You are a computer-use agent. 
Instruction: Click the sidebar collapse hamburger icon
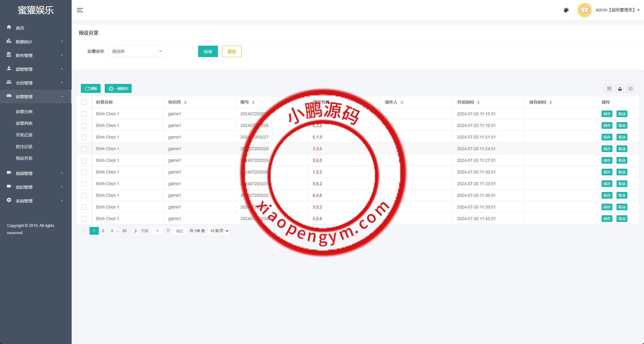(x=80, y=10)
